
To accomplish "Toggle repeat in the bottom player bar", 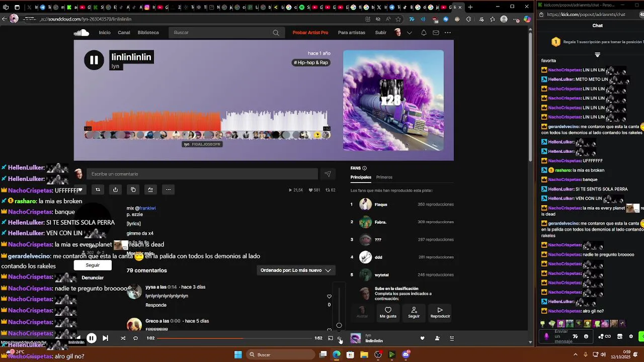I will [x=135, y=338].
